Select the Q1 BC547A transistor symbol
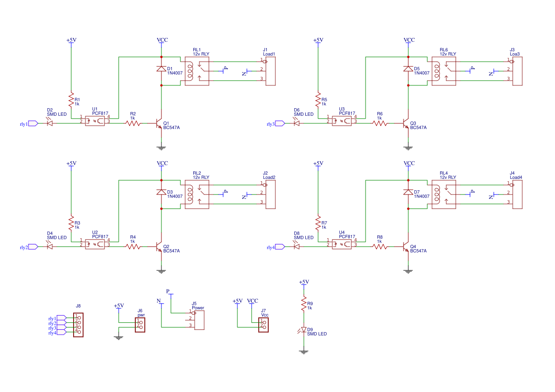The width and height of the screenshot is (555, 392). 159,123
